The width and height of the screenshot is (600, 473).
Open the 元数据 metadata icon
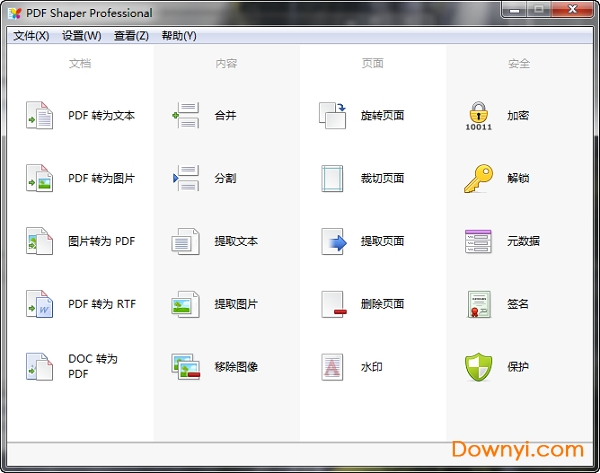pos(479,241)
